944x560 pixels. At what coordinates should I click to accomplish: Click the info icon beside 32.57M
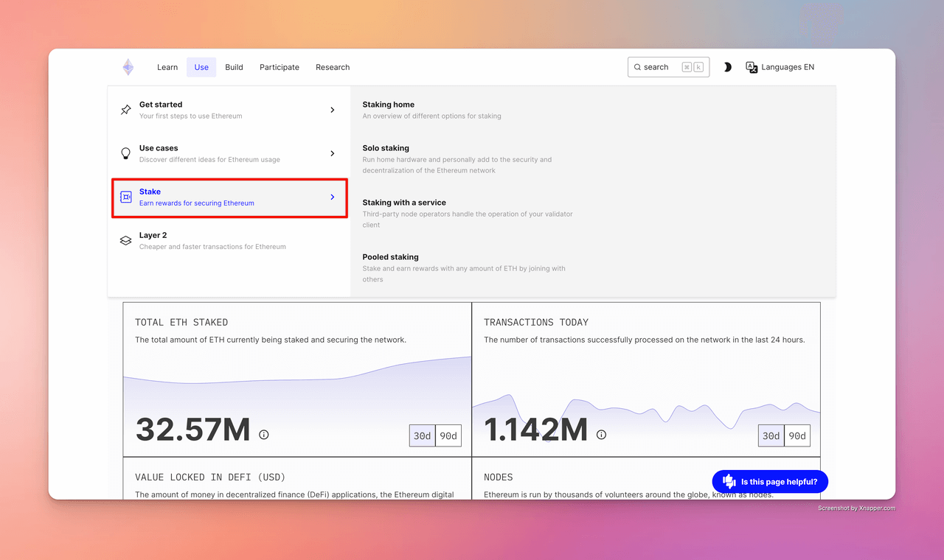tap(264, 435)
